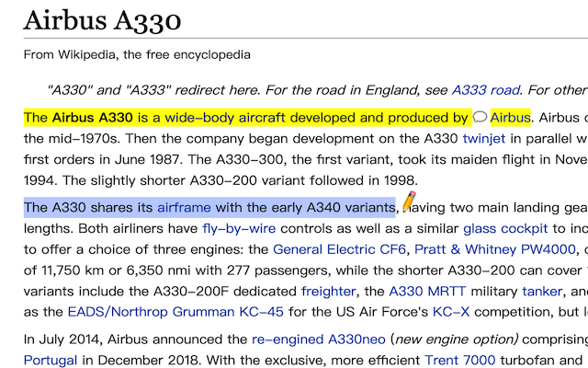Open EADS/Northrop Grumman KC-45 link
This screenshot has width=588, height=368.
click(x=175, y=312)
